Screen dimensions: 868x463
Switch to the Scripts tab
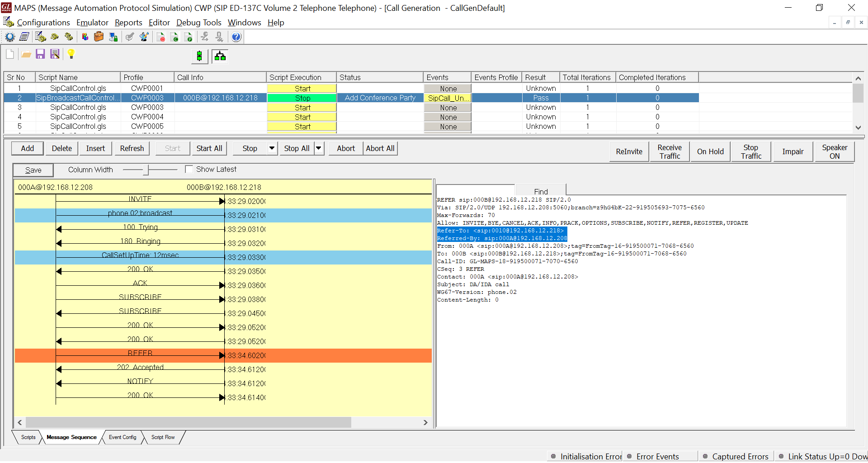pos(28,437)
